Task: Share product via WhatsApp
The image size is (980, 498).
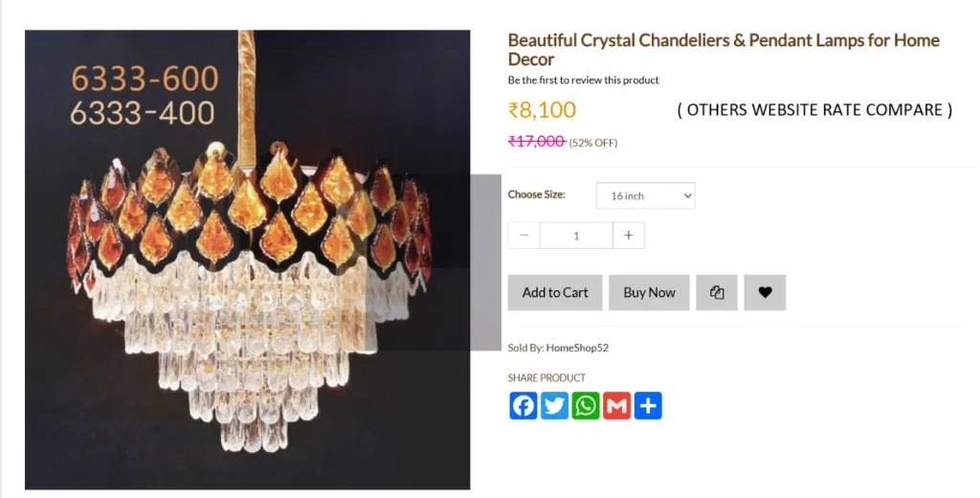Action: [x=586, y=406]
